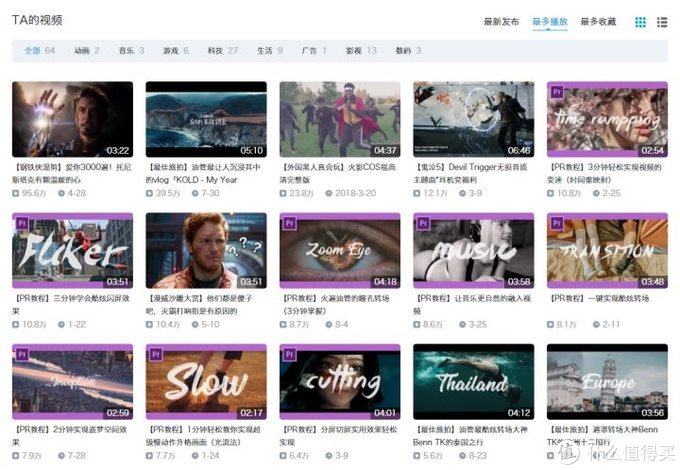
Task: Open the Fliker tutorial thumbnail
Action: click(x=72, y=251)
